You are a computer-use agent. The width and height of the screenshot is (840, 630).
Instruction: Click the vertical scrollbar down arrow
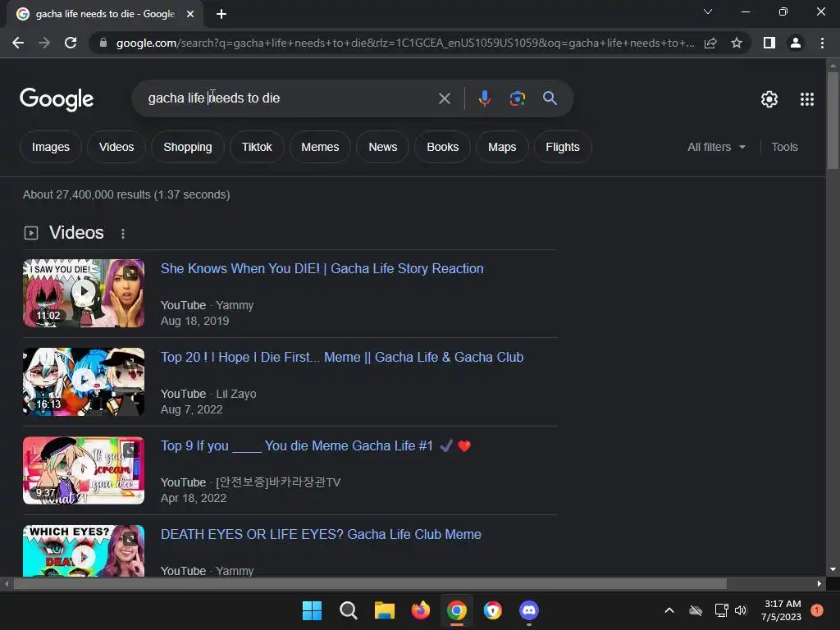pos(833,569)
